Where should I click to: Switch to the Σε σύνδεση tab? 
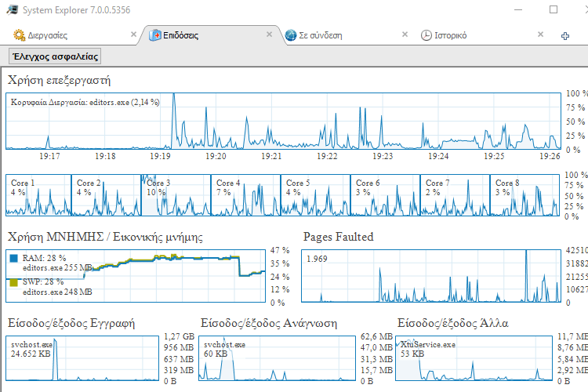(x=321, y=35)
